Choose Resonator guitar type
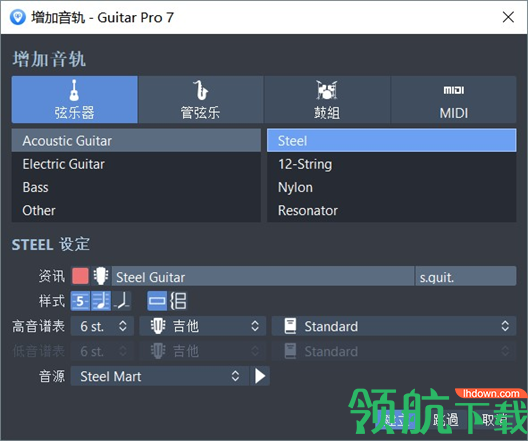Image resolution: width=528 pixels, height=441 pixels. tap(392, 210)
